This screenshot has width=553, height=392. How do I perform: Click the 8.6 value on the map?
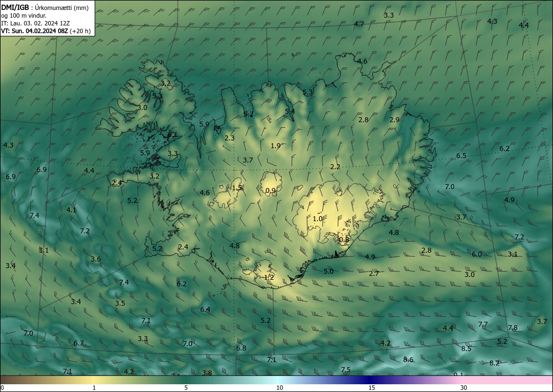point(408,359)
